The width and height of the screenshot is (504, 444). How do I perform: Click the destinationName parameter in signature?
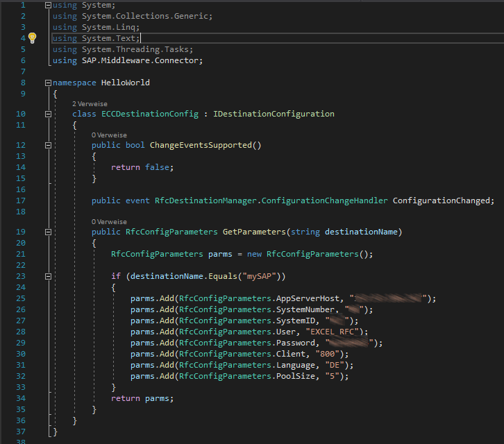click(x=361, y=232)
